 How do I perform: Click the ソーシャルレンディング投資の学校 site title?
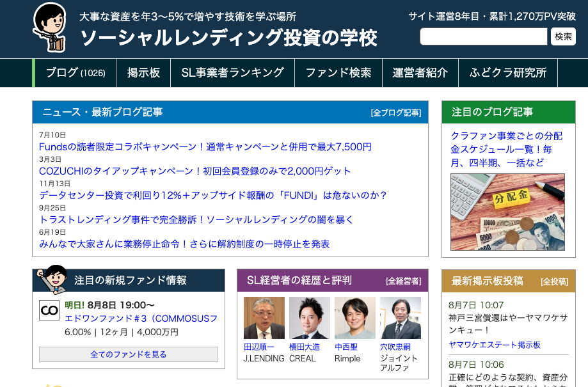tap(229, 38)
